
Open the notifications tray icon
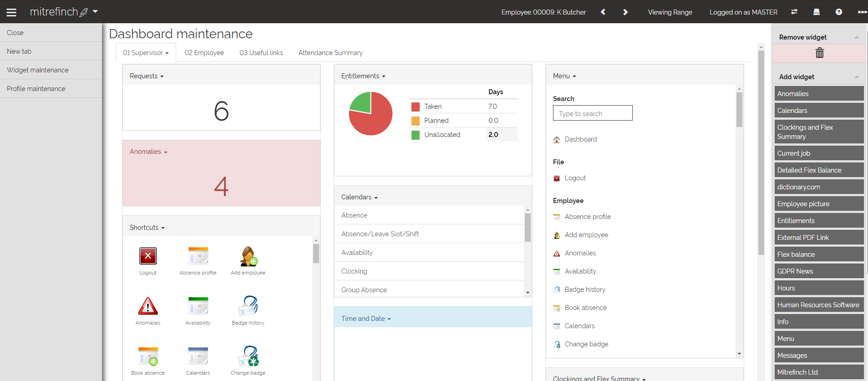click(x=817, y=12)
